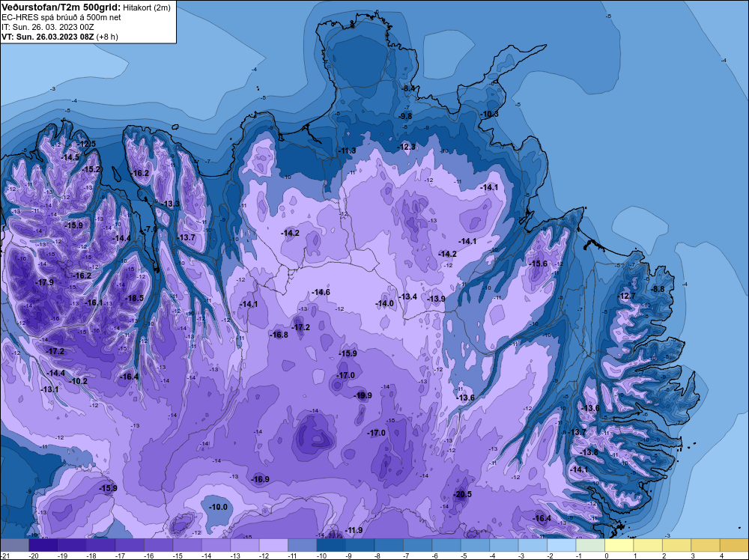Image resolution: width=749 pixels, height=560 pixels.
Task: Pick the -11.9 temperature value
Action: [x=354, y=530]
